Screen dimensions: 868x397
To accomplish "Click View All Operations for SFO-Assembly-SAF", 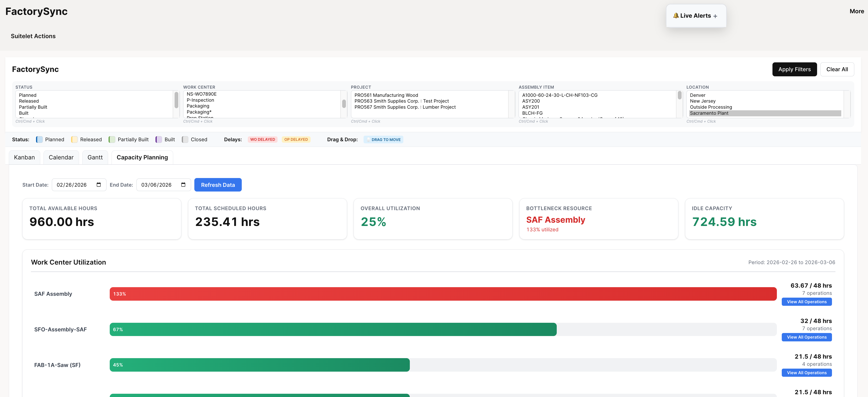I will click(807, 337).
